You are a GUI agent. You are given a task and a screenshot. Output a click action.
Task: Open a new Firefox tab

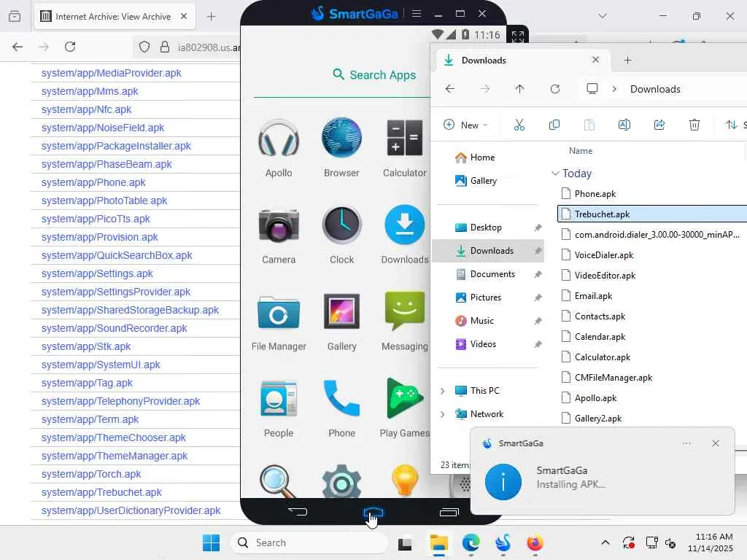(x=212, y=17)
